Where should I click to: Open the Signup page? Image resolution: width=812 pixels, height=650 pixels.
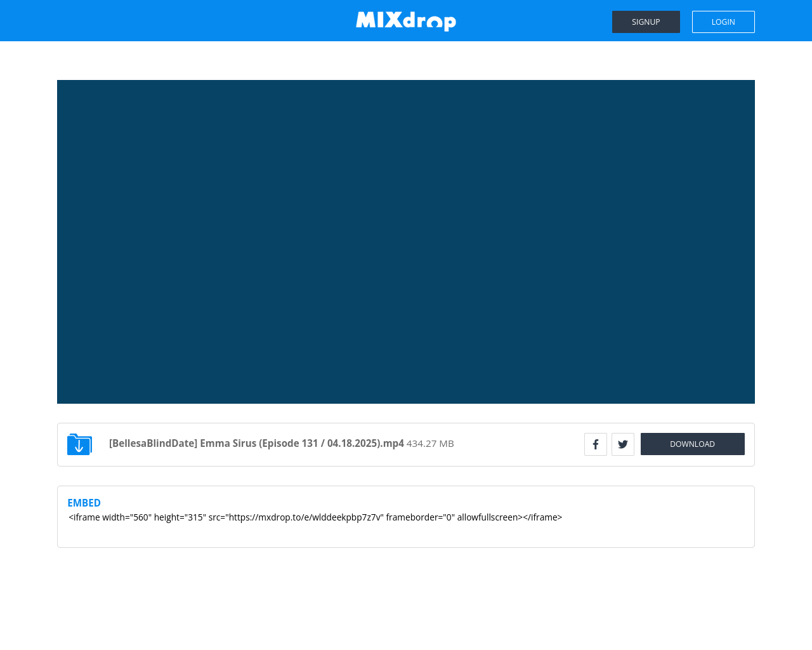(x=646, y=22)
